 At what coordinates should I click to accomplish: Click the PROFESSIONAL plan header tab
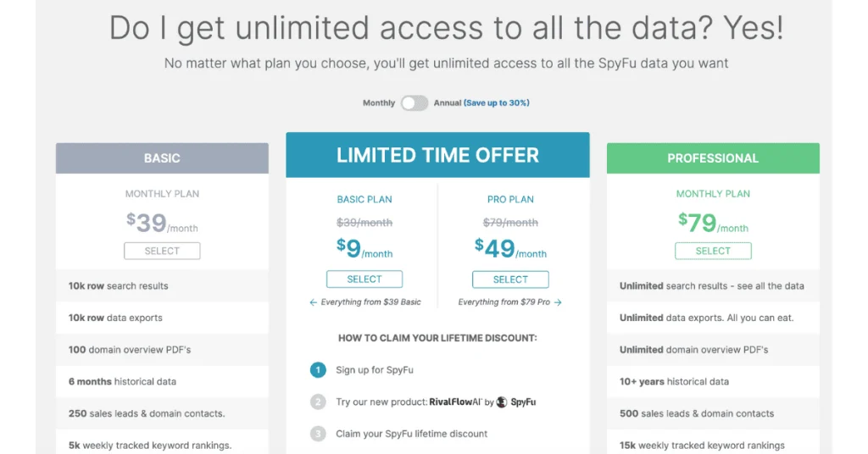tap(713, 158)
